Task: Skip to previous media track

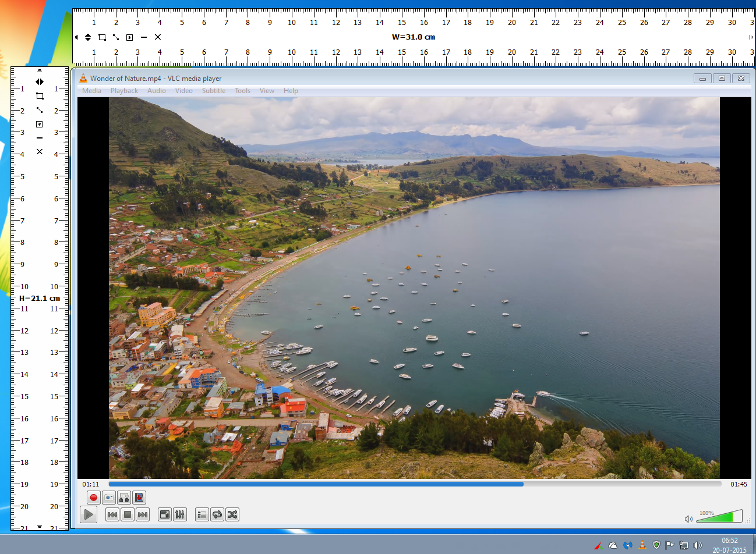Action: [112, 514]
